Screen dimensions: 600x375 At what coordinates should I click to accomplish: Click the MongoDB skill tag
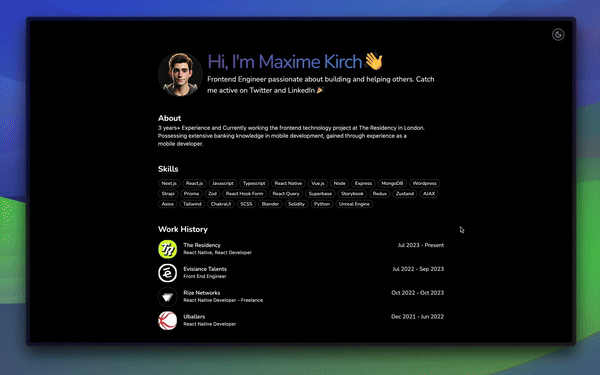click(x=392, y=183)
